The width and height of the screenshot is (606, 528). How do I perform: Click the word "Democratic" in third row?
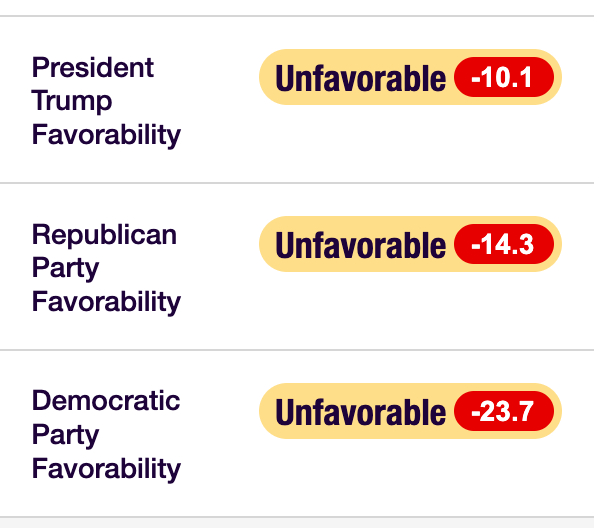106,402
